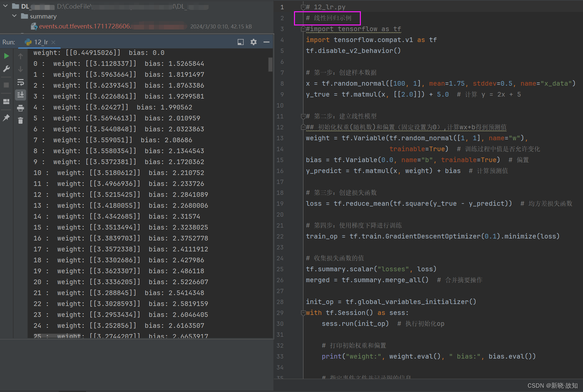Click the down arrow in console toolbar
583x392 pixels.
21,69
